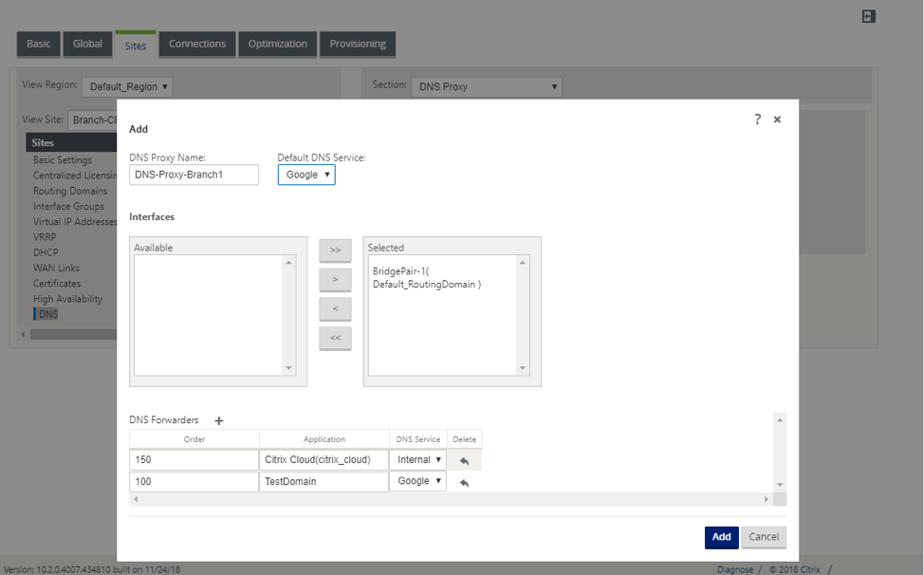Click the TestDomain application field
The width and height of the screenshot is (924, 575).
coord(323,482)
